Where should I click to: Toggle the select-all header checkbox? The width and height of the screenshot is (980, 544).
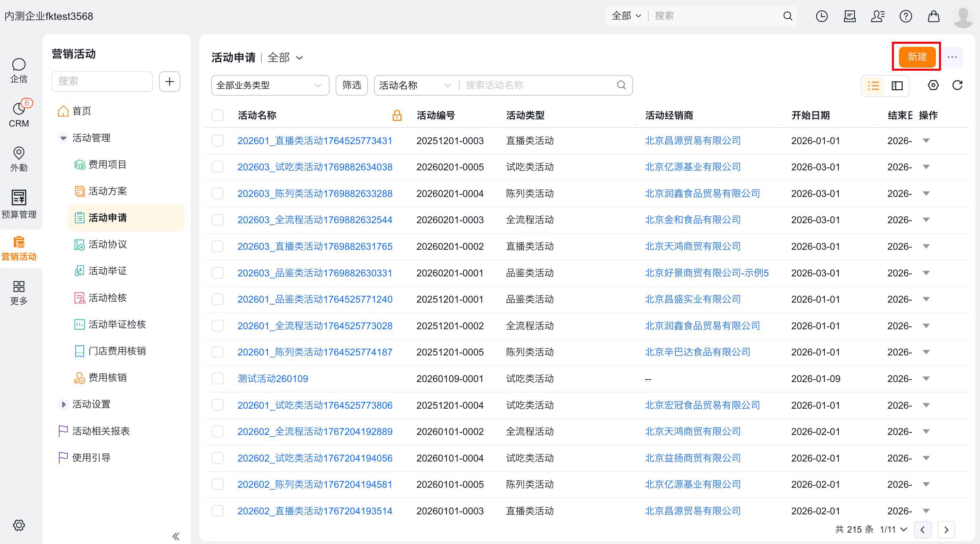pyautogui.click(x=218, y=115)
